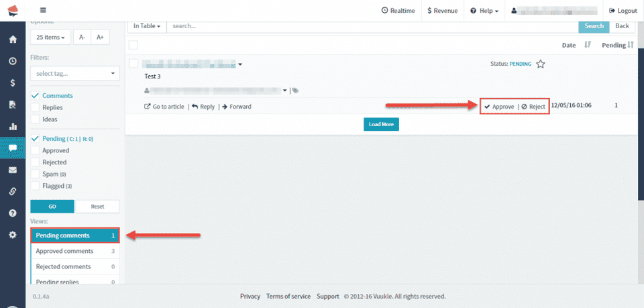Viewport: 644px width, 308px height.
Task: Expand the select tag dropdown
Action: tap(75, 73)
